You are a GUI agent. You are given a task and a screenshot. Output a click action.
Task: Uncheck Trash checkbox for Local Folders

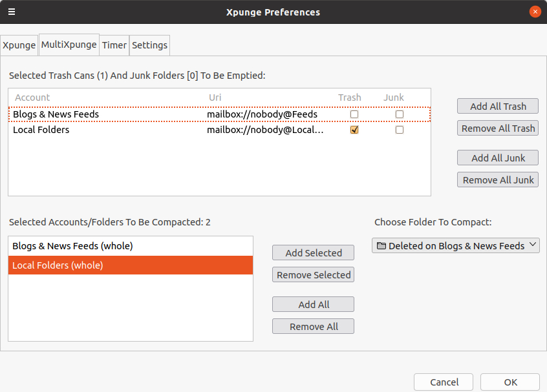354,130
